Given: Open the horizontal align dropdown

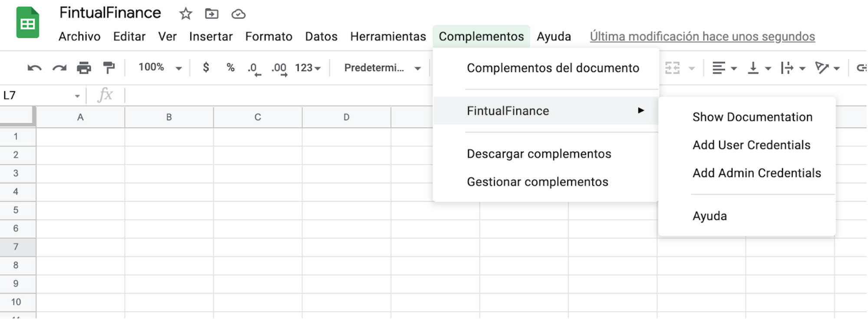Looking at the screenshot, I should click(724, 68).
